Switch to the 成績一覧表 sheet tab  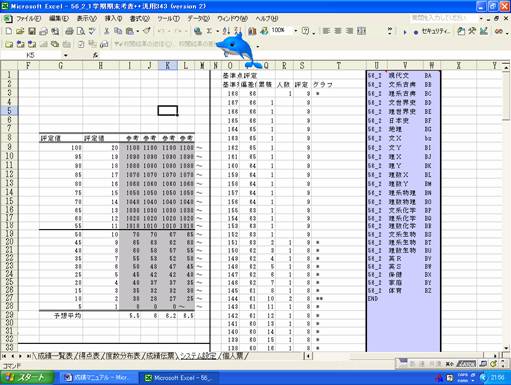click(x=55, y=356)
